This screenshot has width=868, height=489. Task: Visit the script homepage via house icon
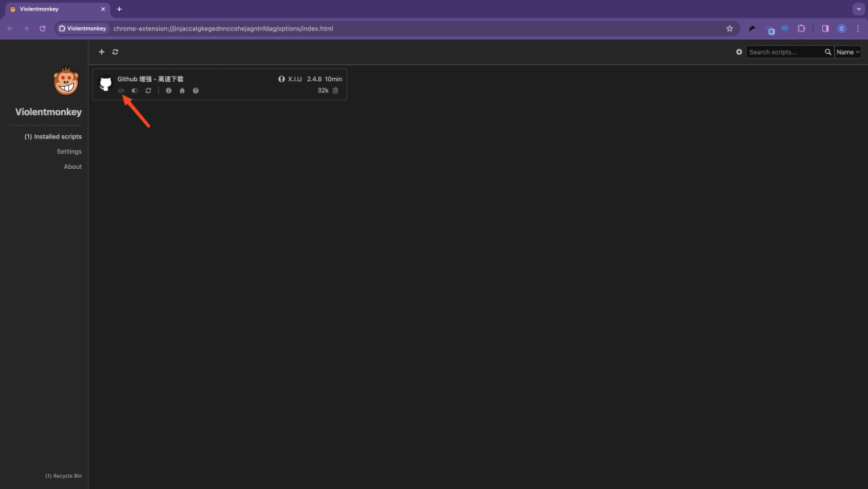[x=182, y=91]
